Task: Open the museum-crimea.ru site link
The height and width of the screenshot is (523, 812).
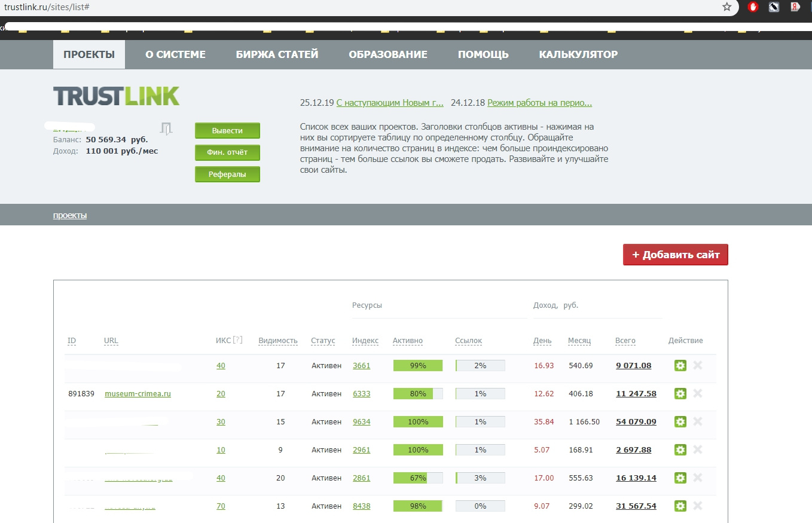Action: (138, 393)
